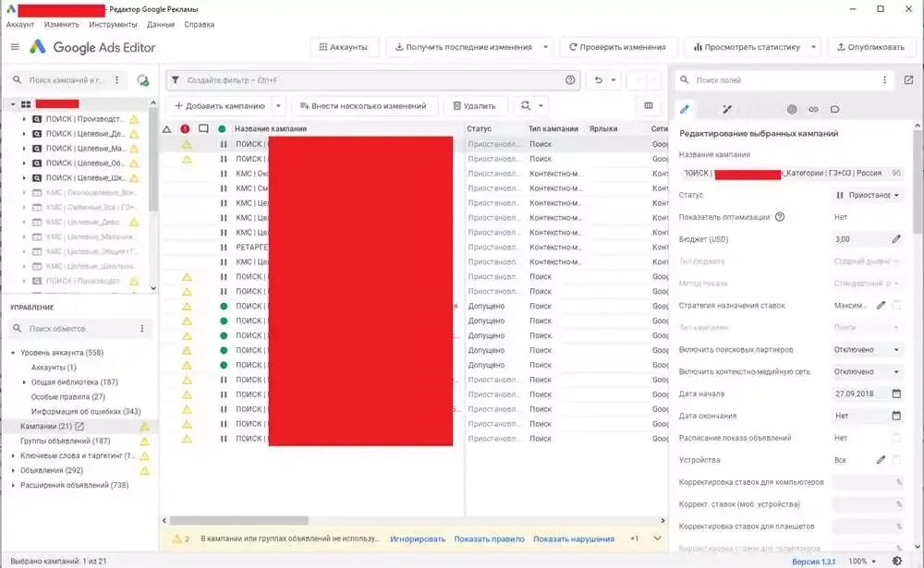Open the Инструменты menu

(x=113, y=25)
